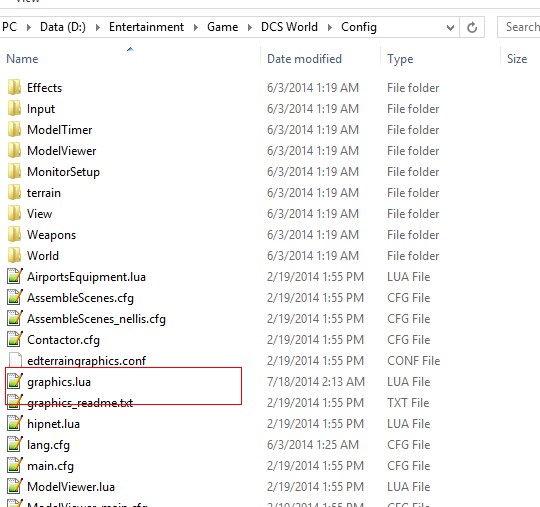The width and height of the screenshot is (540, 507).
Task: Navigate to Entertainment in address bar
Action: pos(146,27)
